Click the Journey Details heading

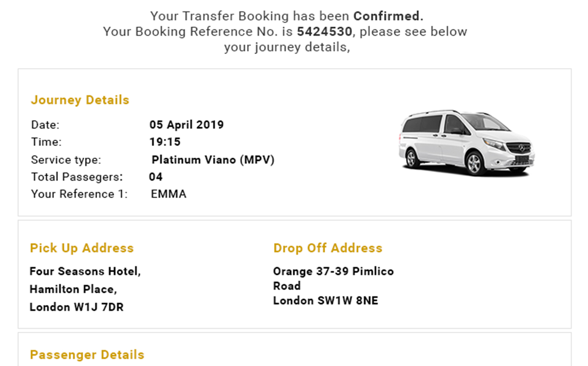coord(80,100)
